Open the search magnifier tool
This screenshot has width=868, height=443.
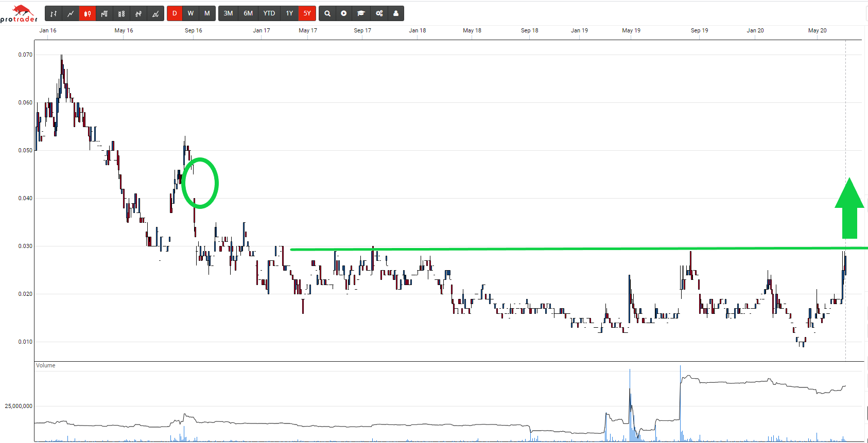click(x=327, y=13)
